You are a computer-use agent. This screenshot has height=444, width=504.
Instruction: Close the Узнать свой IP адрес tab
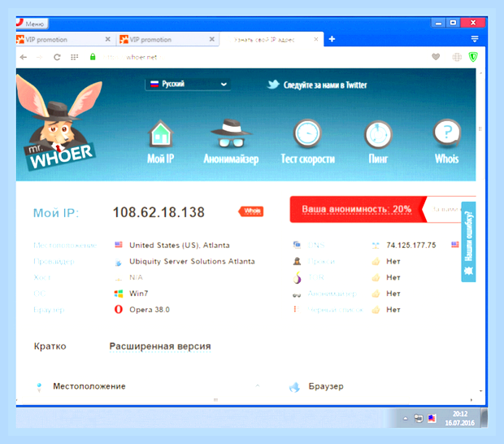(316, 39)
